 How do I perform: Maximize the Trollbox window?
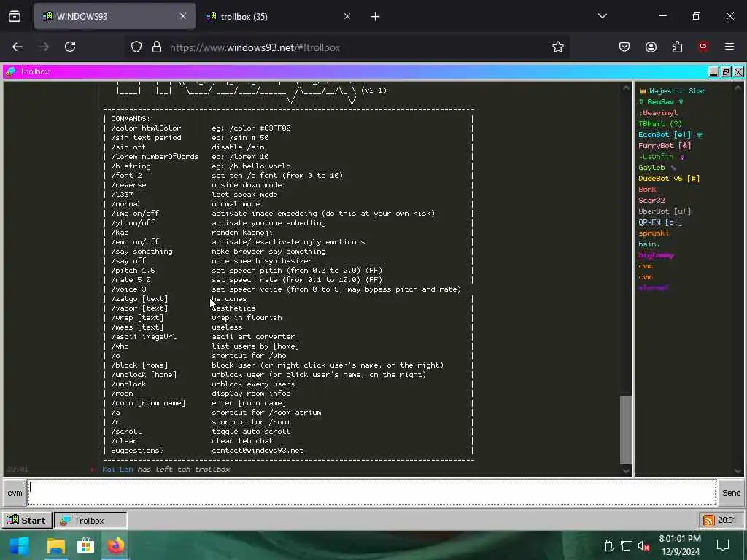click(726, 72)
